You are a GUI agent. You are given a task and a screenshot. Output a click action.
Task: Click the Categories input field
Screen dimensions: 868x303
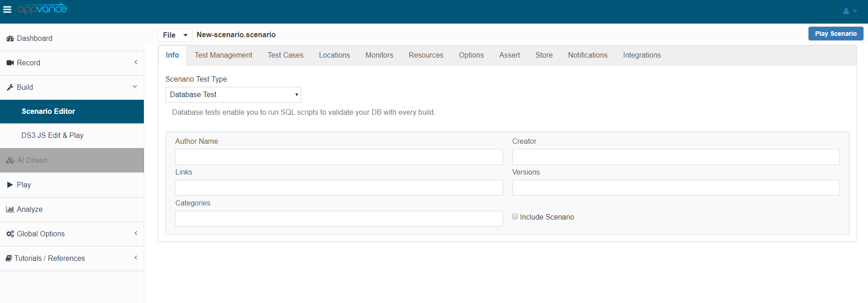339,219
